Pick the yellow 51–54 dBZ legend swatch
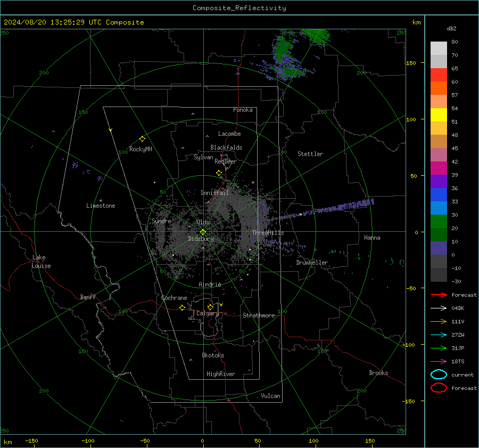The height and width of the screenshot is (448, 479). 439,115
